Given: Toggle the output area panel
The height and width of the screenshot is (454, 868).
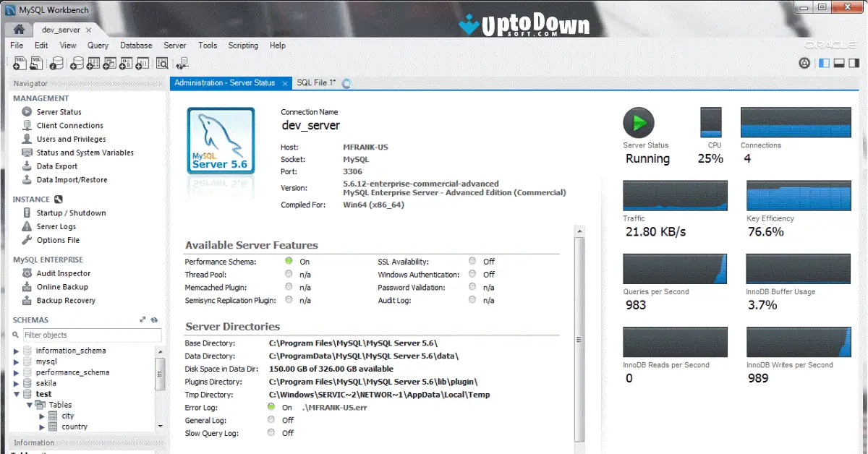Looking at the screenshot, I should point(840,63).
